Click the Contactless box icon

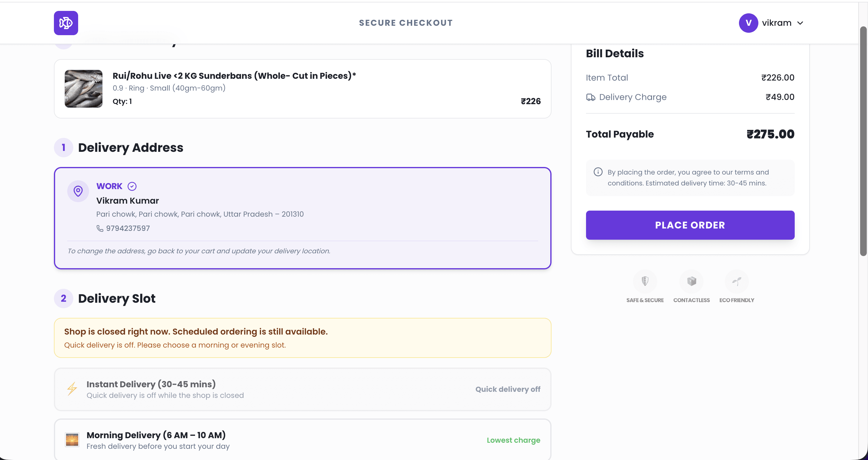click(691, 281)
